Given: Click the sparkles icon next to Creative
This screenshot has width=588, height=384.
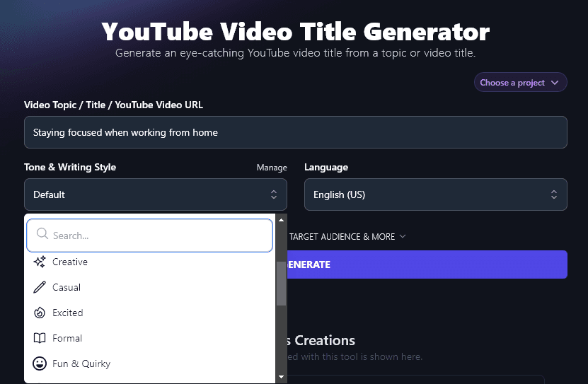Looking at the screenshot, I should pos(40,262).
